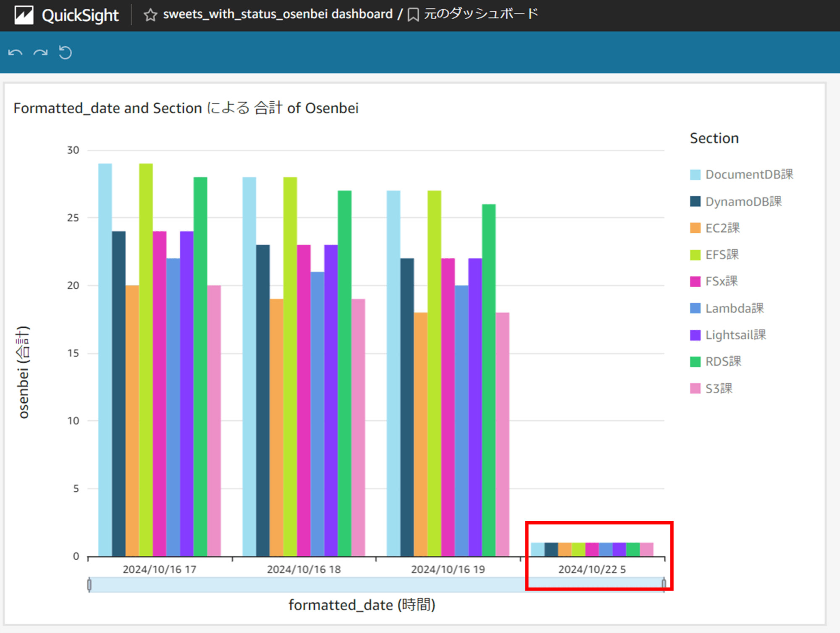Click S3課 legend label

pyautogui.click(x=719, y=388)
